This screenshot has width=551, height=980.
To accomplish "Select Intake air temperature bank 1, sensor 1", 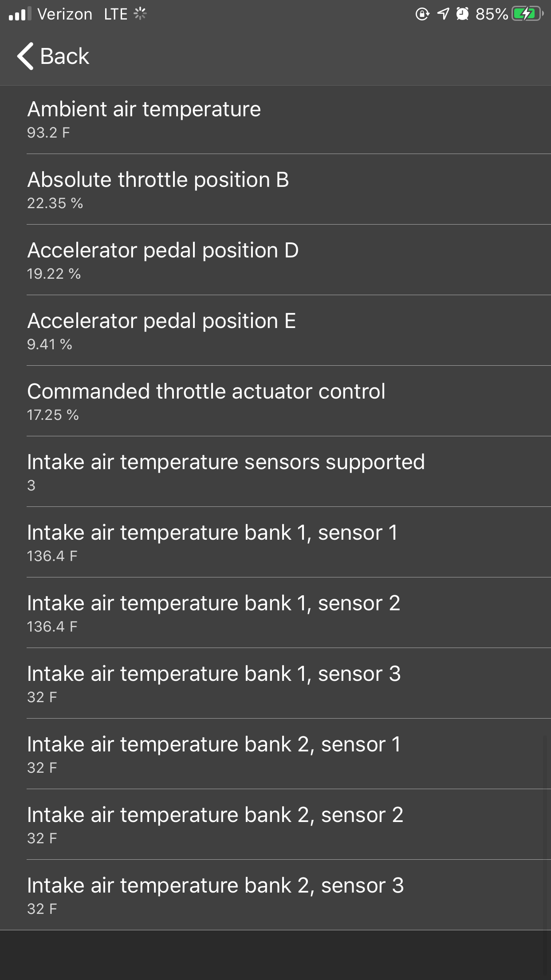I will point(275,543).
